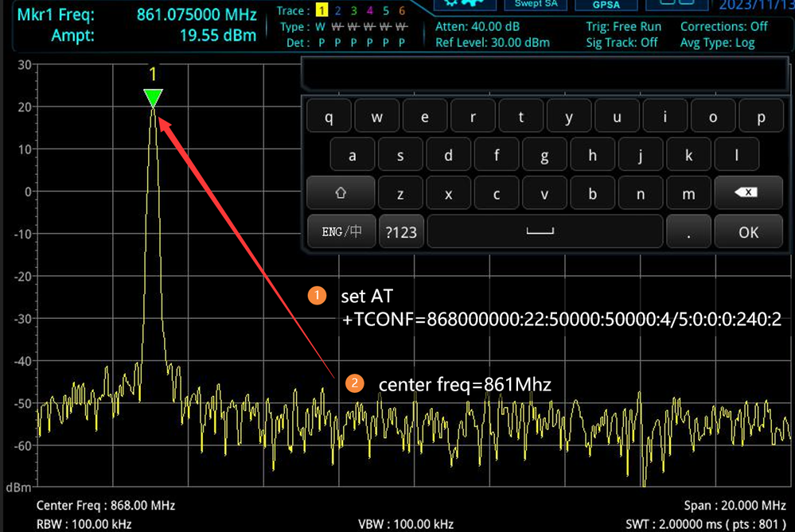Tap the e key
The image size is (795, 532).
(x=425, y=116)
